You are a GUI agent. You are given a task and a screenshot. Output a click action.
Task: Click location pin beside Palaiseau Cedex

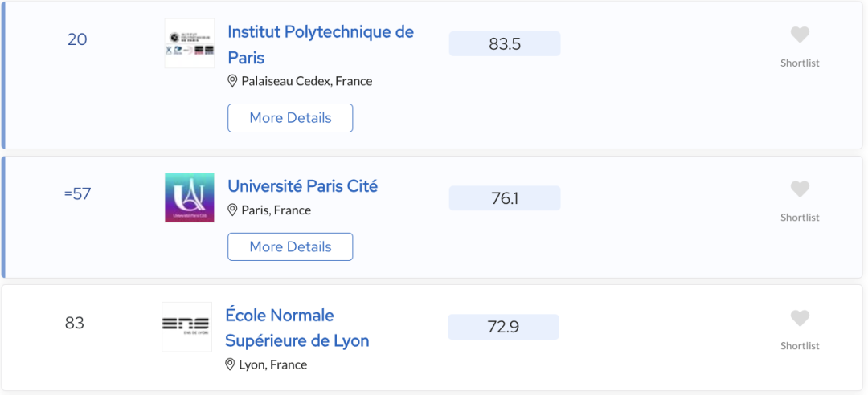[233, 81]
